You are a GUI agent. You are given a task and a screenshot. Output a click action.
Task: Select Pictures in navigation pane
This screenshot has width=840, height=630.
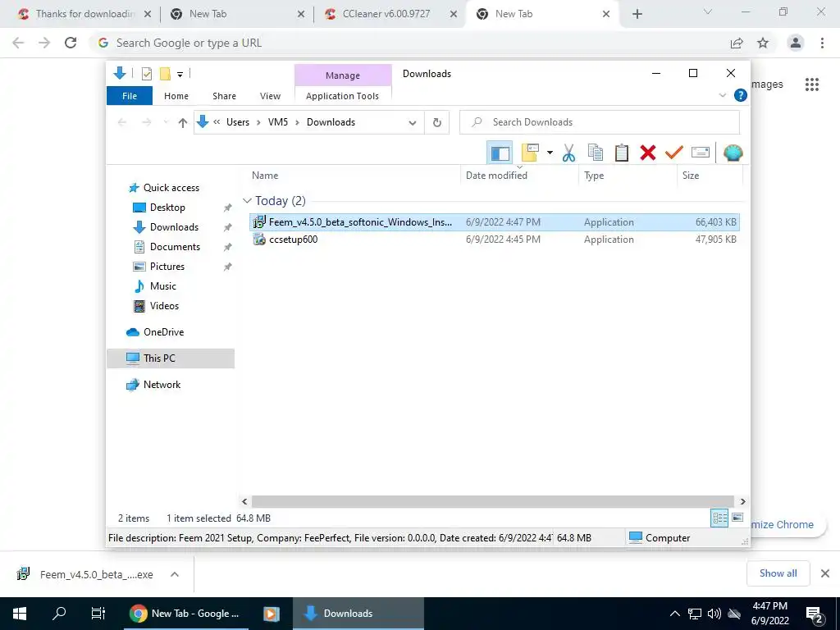point(167,267)
